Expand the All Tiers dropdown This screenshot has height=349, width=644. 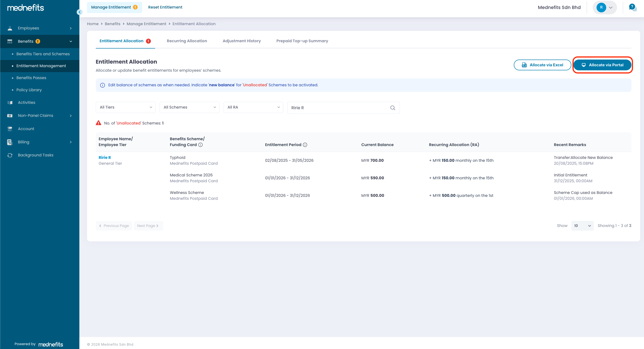[x=125, y=107]
